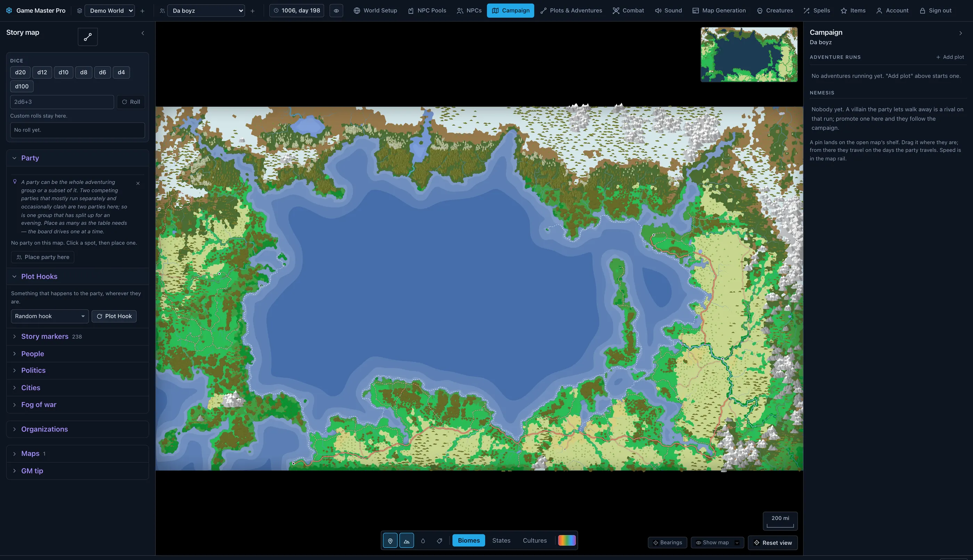Screen dimensions: 973x560
Task: Open the Demo World dropdown
Action: [110, 10]
